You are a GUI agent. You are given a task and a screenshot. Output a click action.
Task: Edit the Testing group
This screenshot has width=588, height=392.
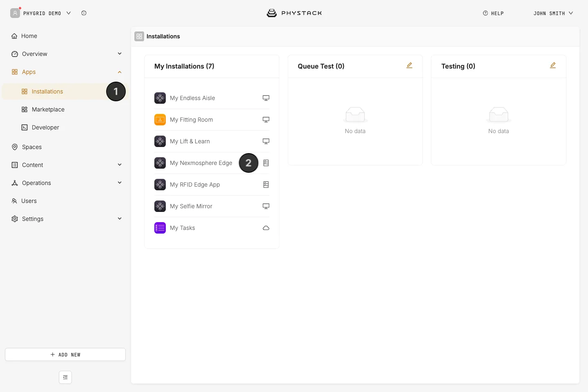(553, 65)
